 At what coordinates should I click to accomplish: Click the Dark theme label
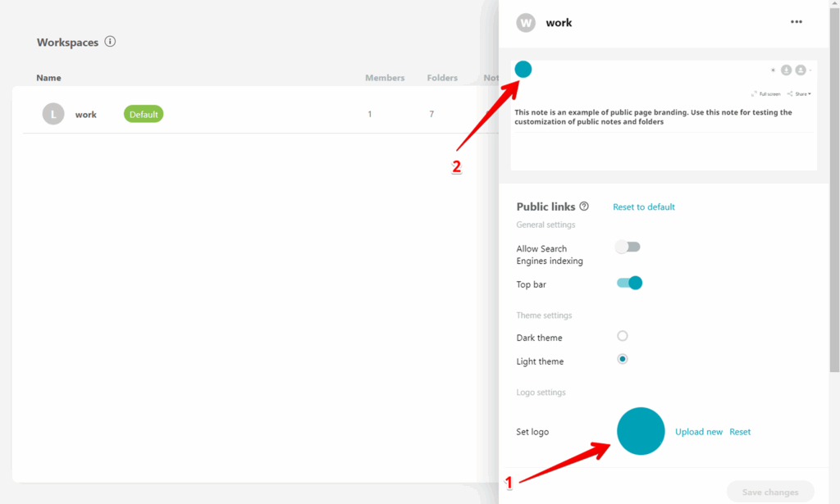coord(539,338)
